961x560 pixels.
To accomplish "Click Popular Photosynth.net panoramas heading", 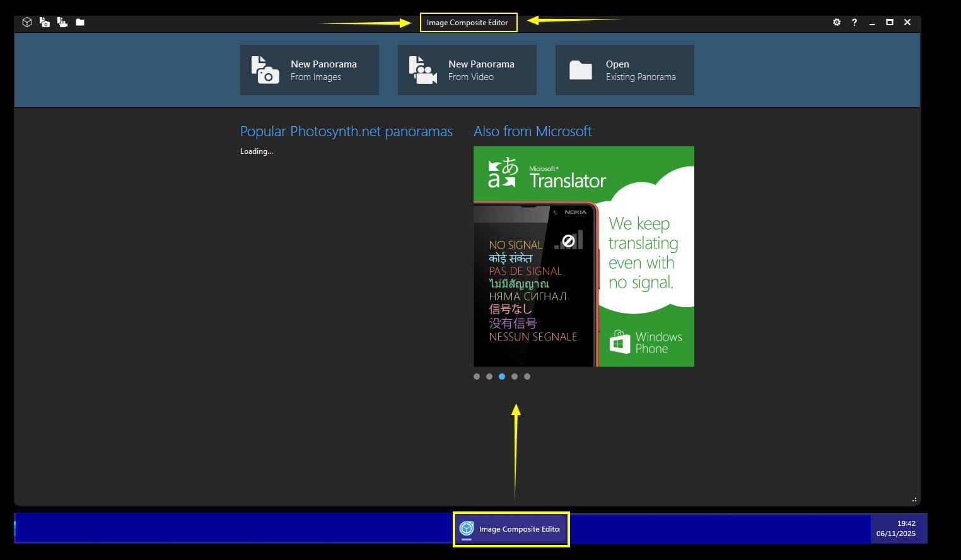I will 346,131.
